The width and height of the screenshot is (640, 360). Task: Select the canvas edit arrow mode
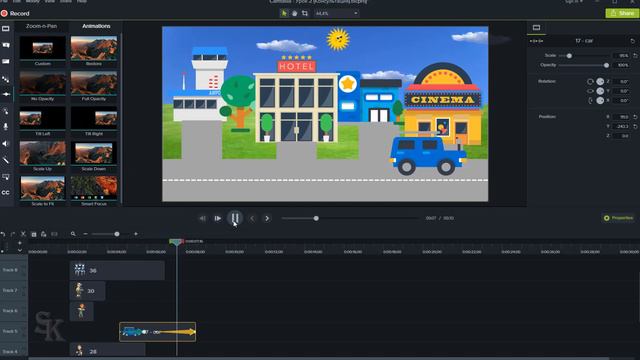coord(284,13)
